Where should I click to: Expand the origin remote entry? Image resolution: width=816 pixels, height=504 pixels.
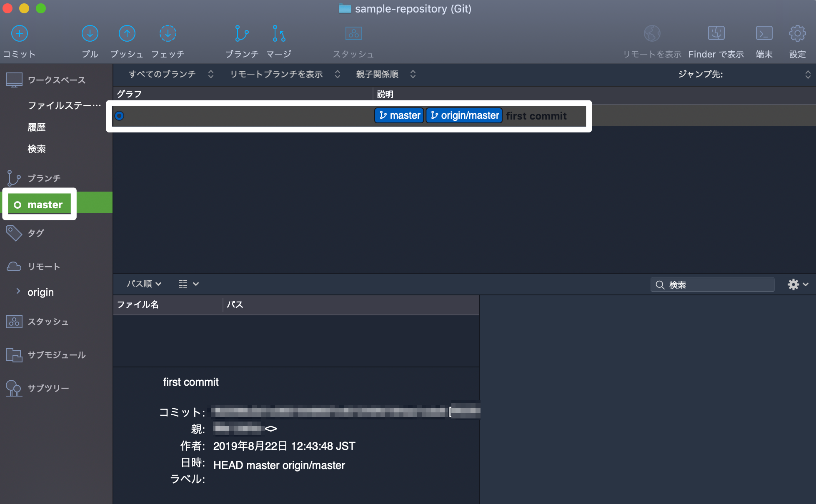click(18, 292)
